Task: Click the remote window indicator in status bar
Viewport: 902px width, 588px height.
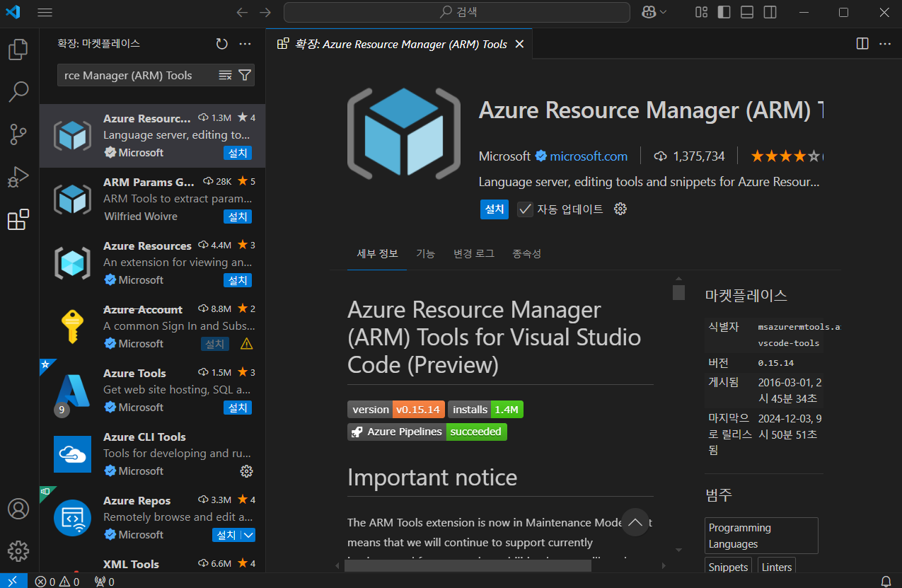Action: 13,581
